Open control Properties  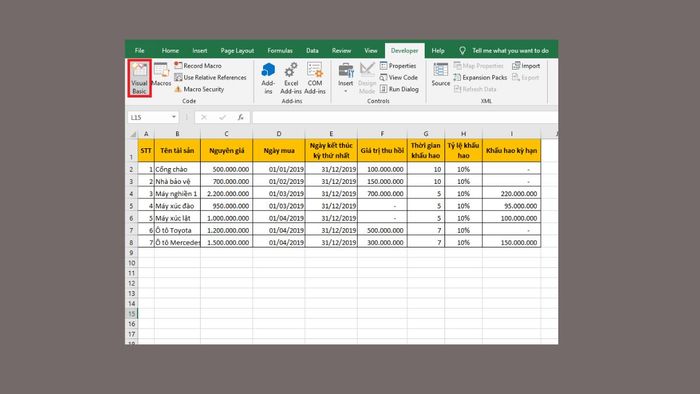click(398, 66)
